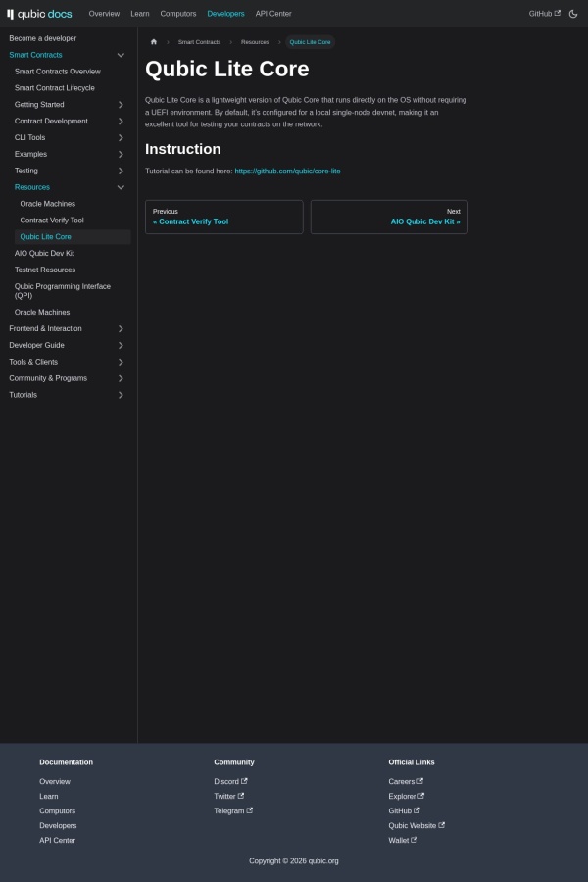Open GitHub link in top navbar
Image resolution: width=588 pixels, height=882 pixels.
544,14
